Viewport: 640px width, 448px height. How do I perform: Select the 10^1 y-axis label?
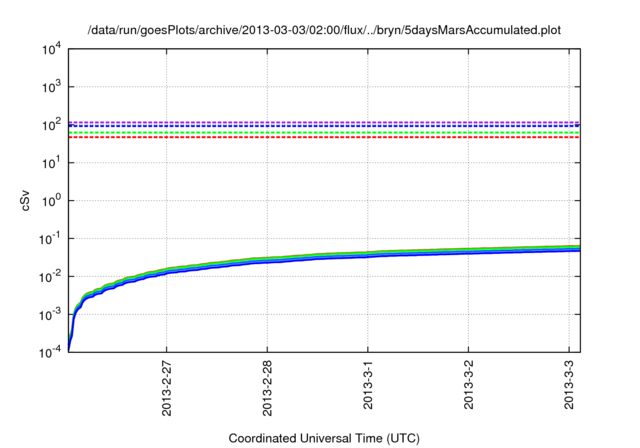(x=52, y=162)
